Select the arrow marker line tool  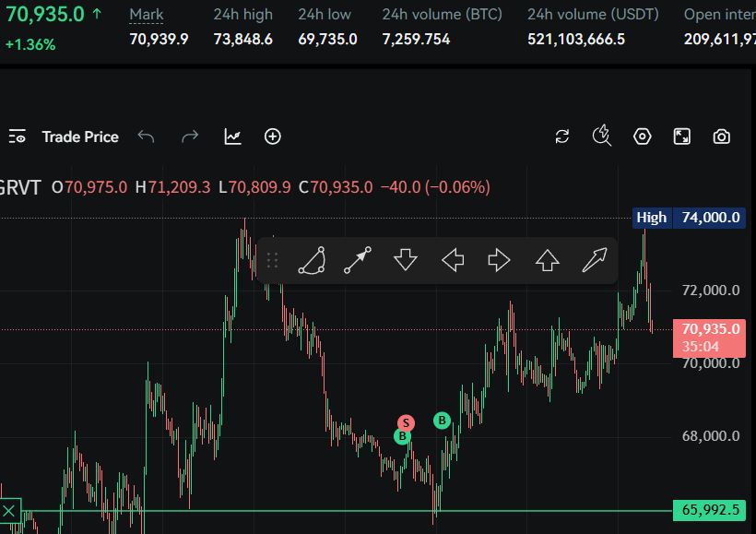pos(358,260)
